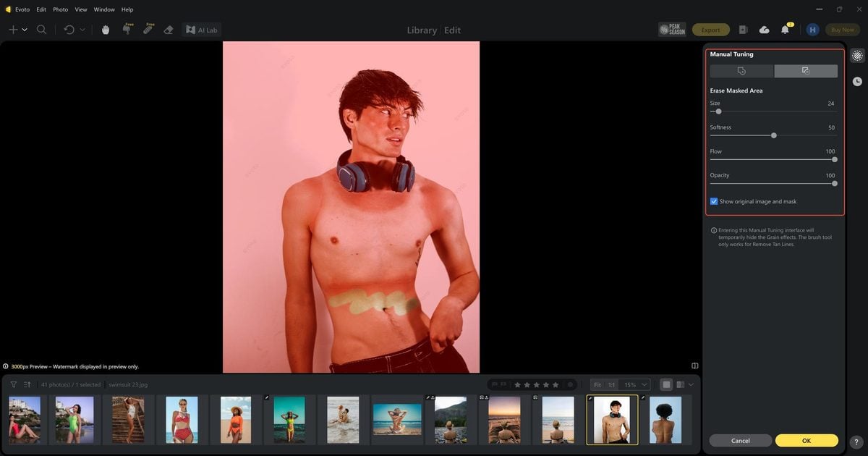Click the 41 photo(s) / 1 selected text
Screen dimensions: 868x456
(71, 385)
